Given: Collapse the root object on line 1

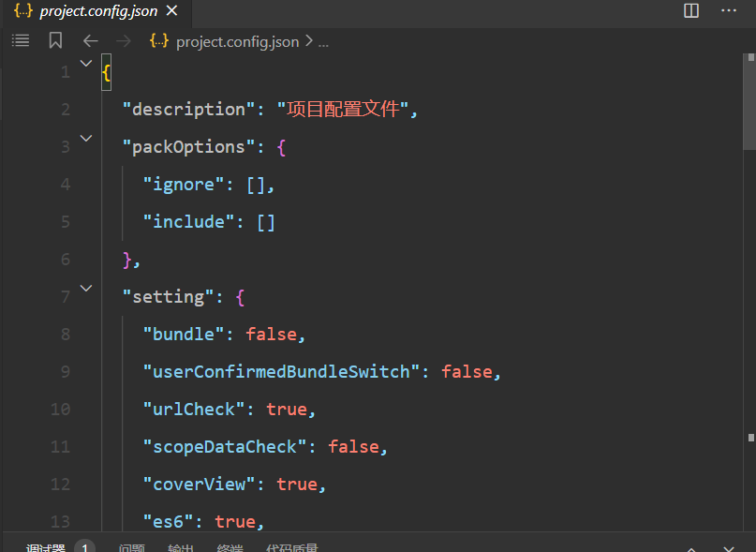Looking at the screenshot, I should pyautogui.click(x=86, y=63).
